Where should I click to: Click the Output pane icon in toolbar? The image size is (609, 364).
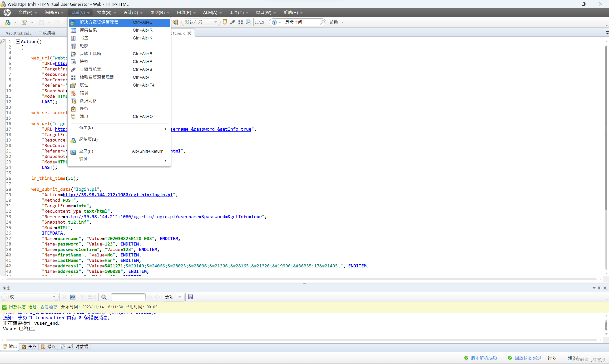click(x=225, y=22)
